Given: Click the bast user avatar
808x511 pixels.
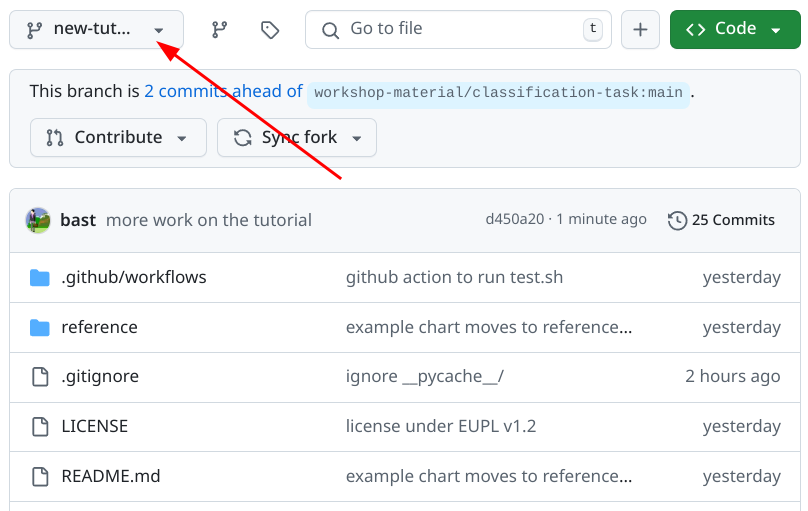Looking at the screenshot, I should [38, 220].
